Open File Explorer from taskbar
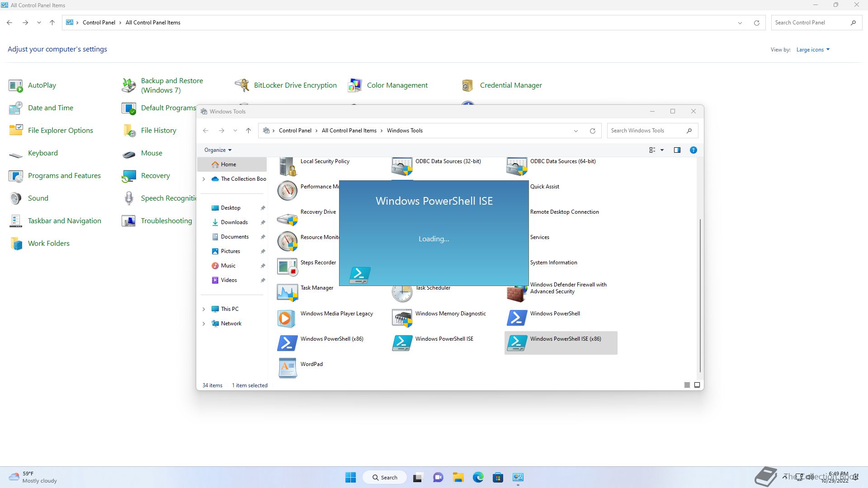868x488 pixels. coord(458,477)
